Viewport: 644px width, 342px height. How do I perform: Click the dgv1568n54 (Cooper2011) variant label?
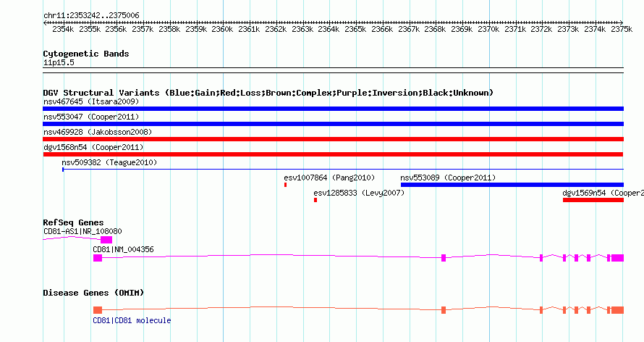pyautogui.click(x=93, y=147)
